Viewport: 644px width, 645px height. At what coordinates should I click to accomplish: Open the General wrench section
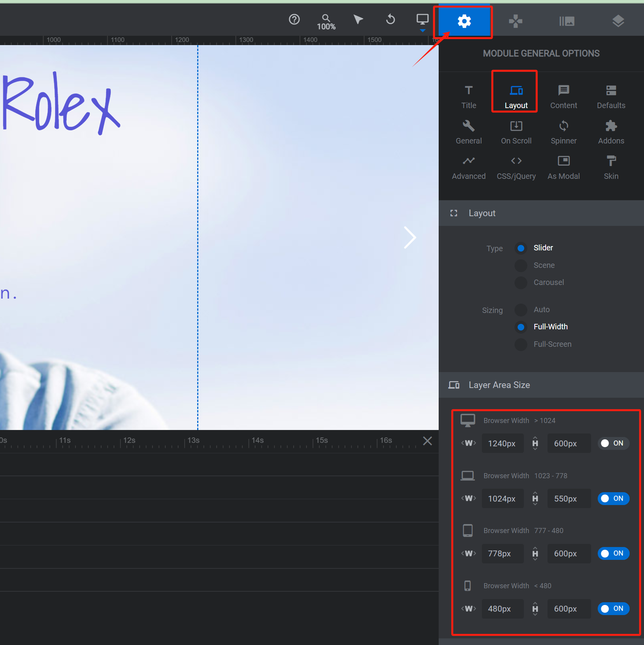[469, 132]
